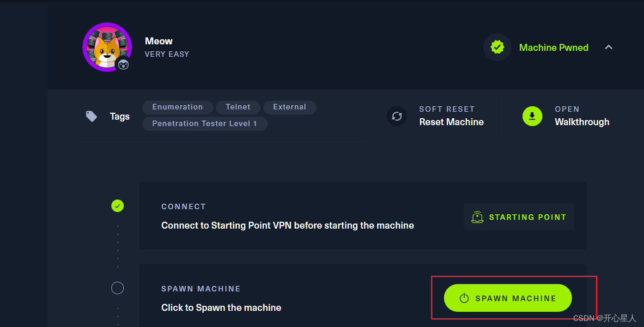Select the Penetration Tester Level 1 tag
The image size is (644, 327).
[x=205, y=123]
